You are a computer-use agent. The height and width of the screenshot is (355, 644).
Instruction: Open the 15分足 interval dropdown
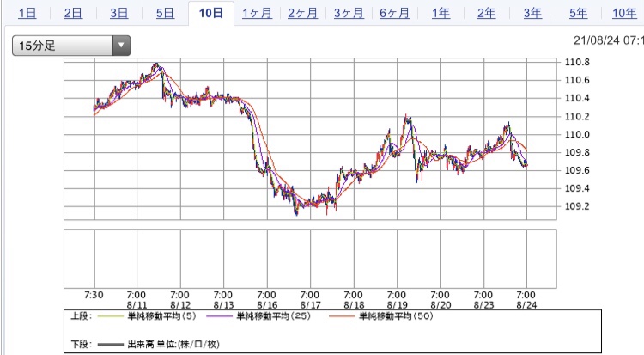[x=71, y=46]
